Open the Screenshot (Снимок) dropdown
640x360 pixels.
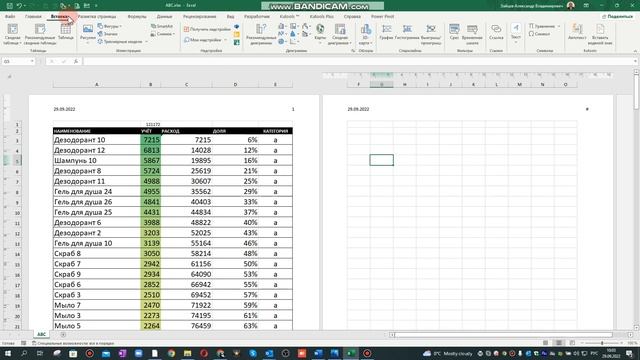point(163,34)
